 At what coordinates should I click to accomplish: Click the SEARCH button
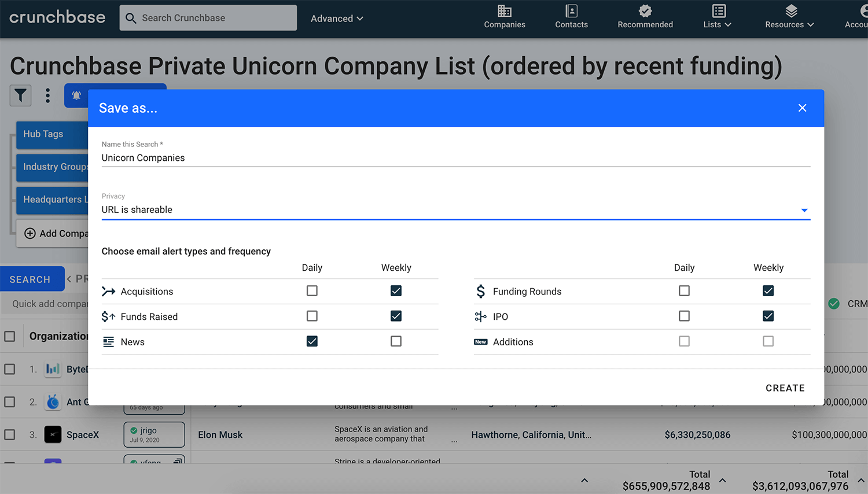32,279
